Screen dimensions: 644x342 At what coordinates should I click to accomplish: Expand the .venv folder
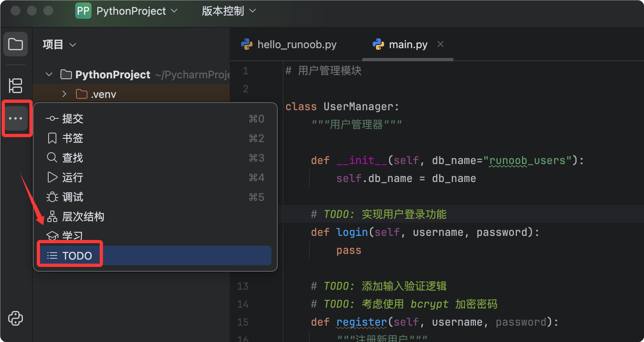point(64,94)
